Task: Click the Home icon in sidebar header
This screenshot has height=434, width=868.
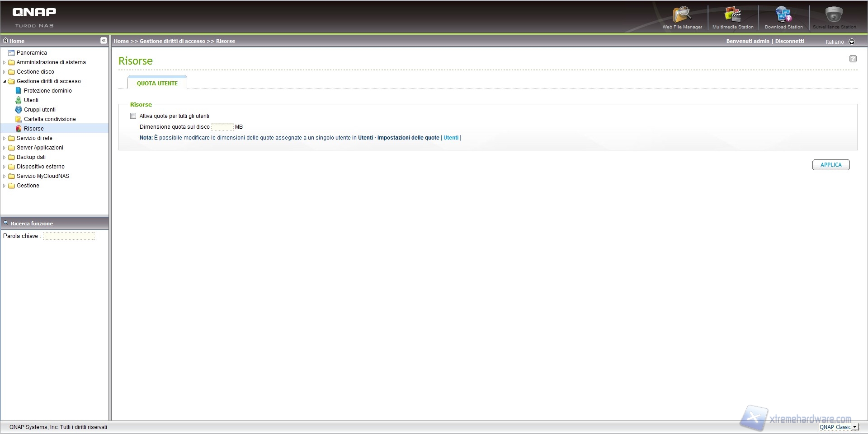Action: click(6, 41)
